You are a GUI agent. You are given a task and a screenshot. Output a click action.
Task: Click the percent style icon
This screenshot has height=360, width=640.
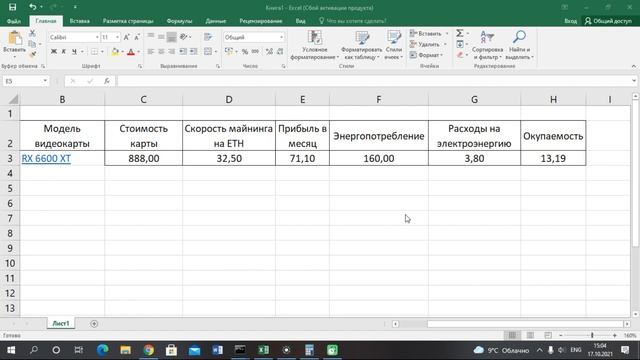[244, 51]
